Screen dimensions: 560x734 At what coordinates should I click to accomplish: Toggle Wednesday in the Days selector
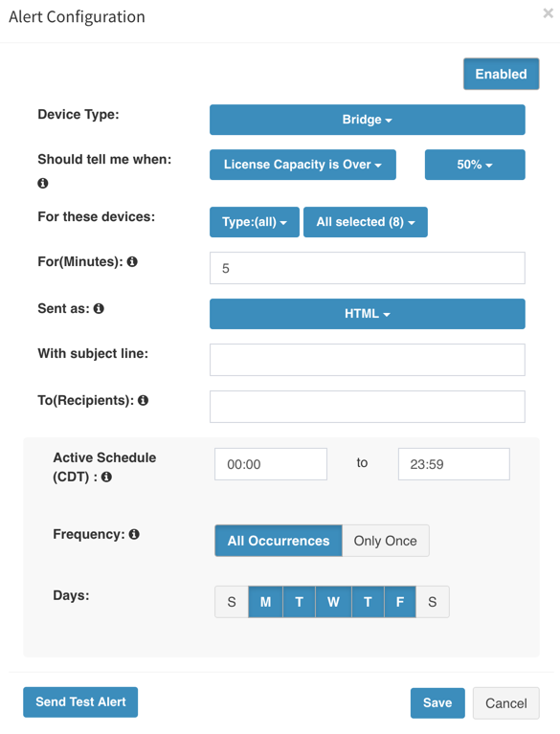tap(333, 602)
